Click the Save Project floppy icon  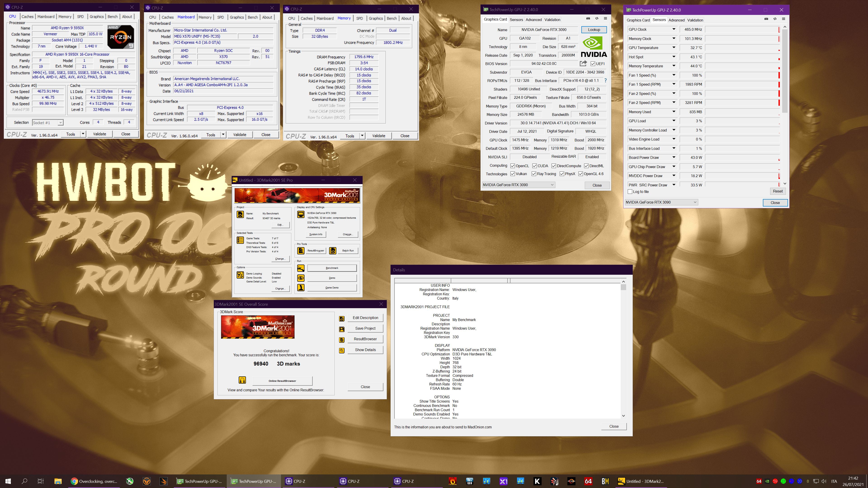342,329
